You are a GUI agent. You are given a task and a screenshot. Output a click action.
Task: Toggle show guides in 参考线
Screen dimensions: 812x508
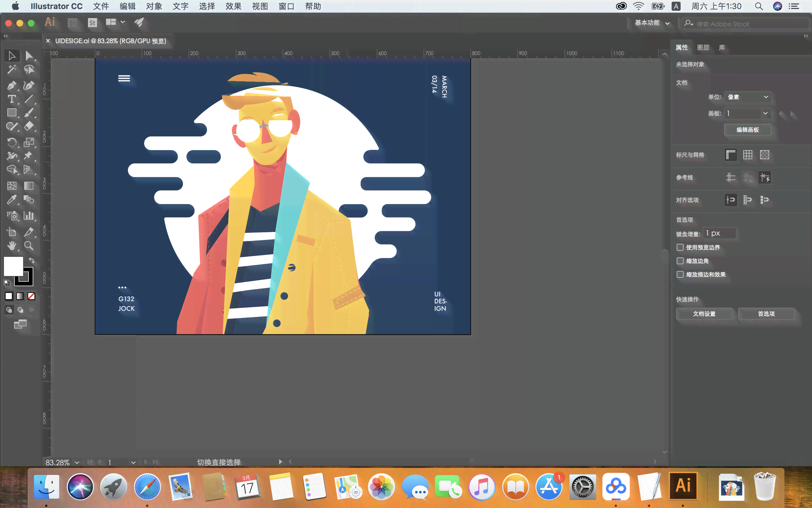[731, 178]
